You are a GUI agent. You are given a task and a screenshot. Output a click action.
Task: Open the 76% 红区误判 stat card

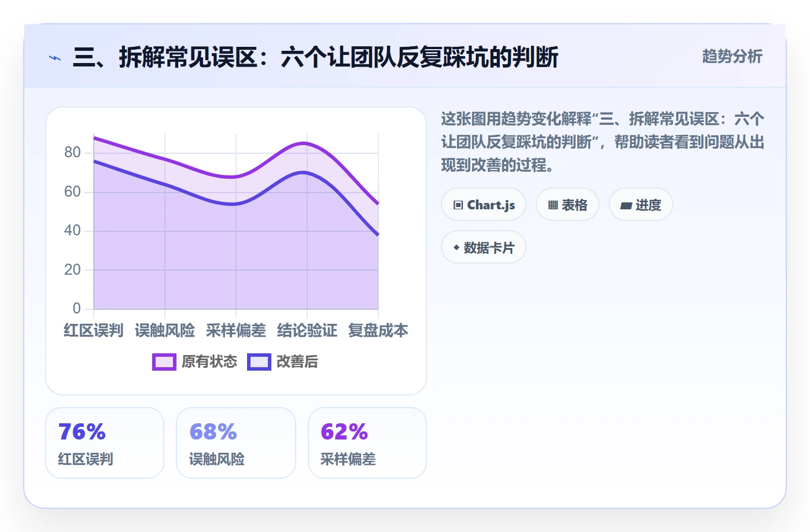[x=105, y=443]
